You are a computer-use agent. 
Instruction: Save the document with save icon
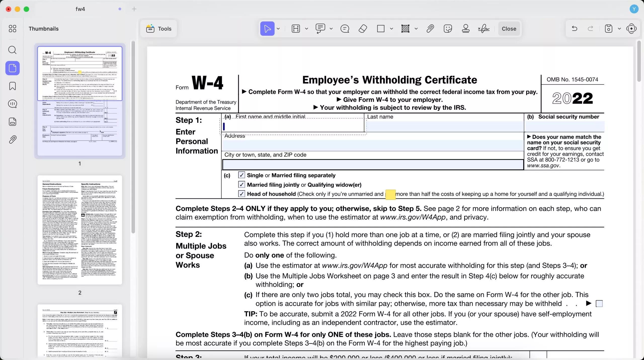(609, 29)
